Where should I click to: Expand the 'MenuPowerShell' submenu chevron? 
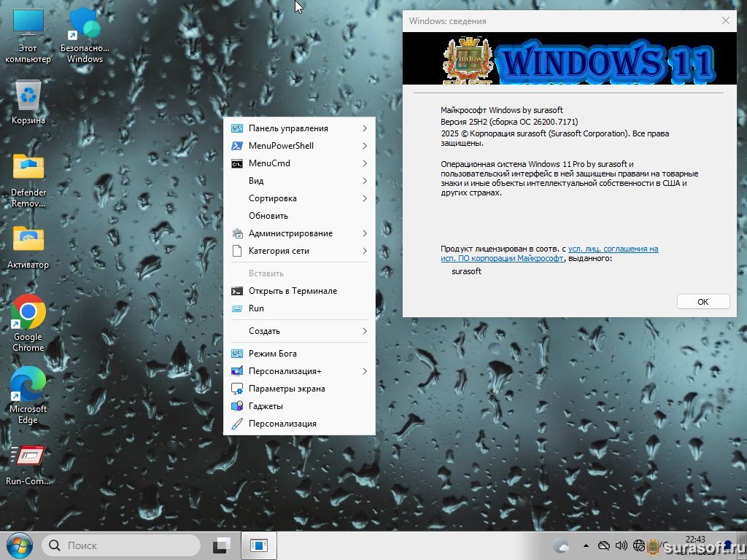coord(365,146)
